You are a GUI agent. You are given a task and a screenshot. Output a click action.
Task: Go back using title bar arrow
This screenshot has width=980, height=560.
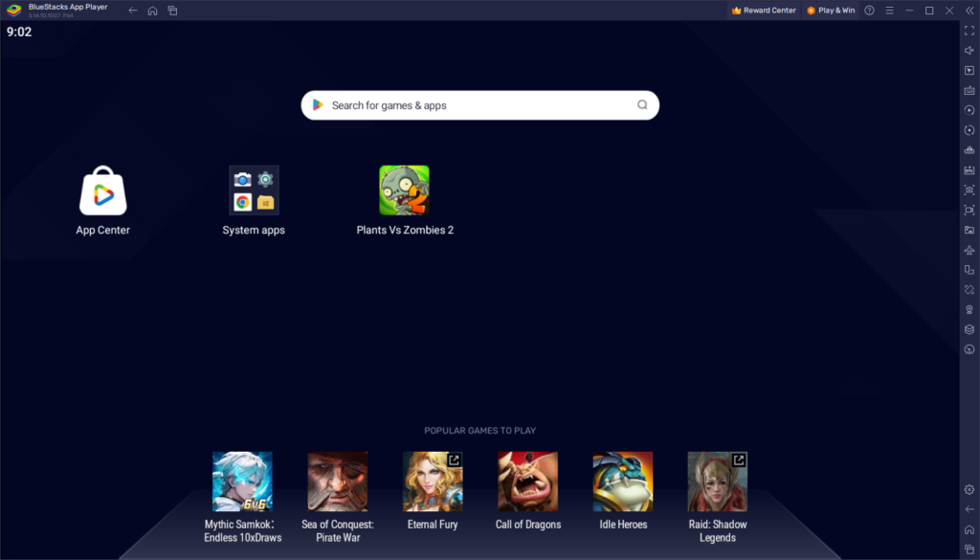pos(132,11)
